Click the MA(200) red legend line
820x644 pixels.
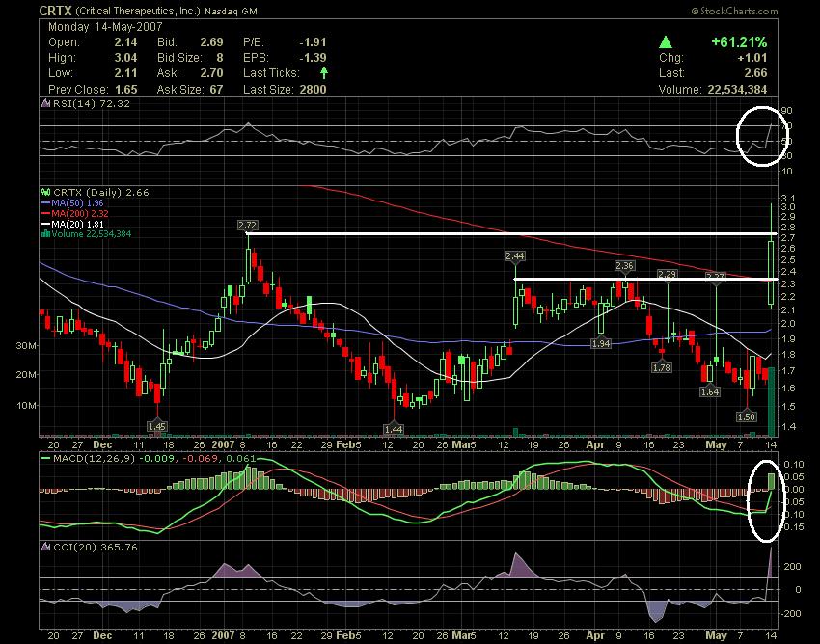[46, 214]
